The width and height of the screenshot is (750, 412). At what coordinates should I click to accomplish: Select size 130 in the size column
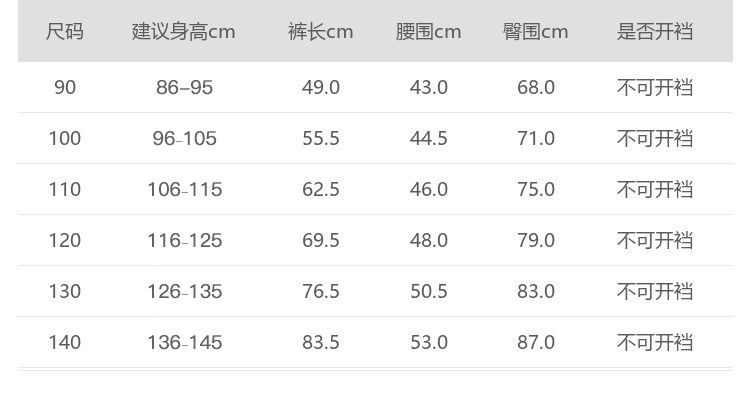(x=65, y=292)
